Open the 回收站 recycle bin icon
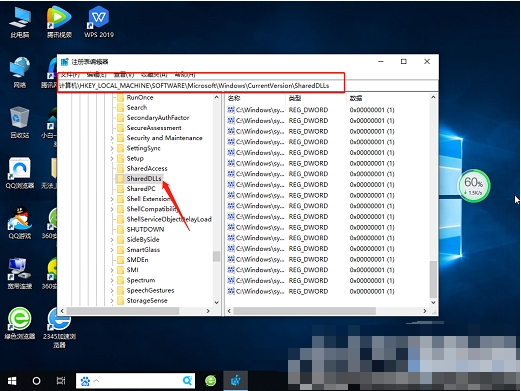This screenshot has width=521, height=391. point(19,122)
